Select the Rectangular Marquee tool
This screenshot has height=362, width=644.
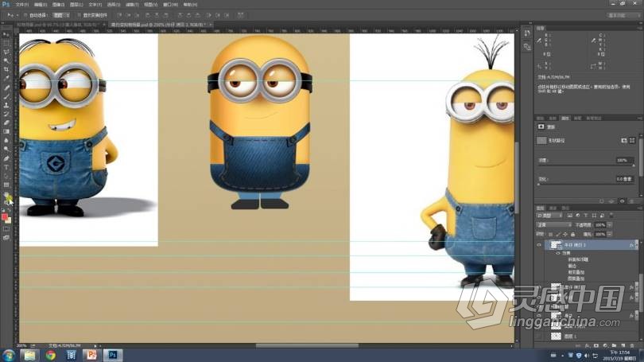pyautogui.click(x=6, y=43)
